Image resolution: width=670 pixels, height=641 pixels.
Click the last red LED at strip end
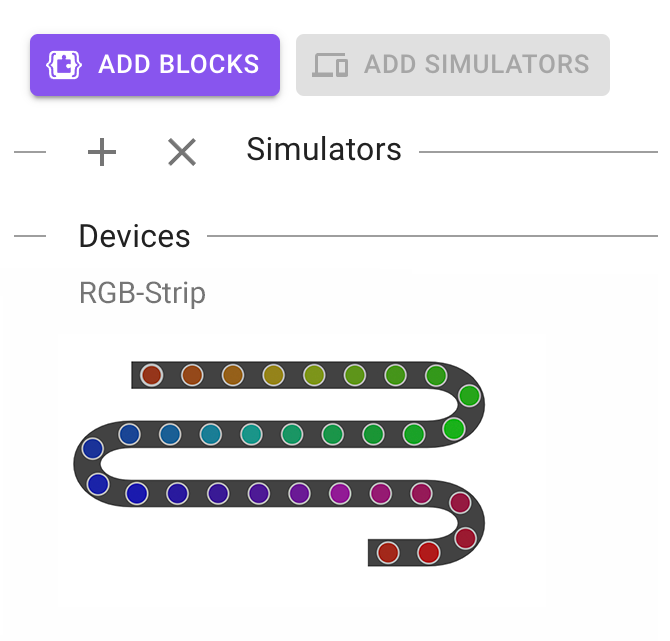tap(388, 552)
